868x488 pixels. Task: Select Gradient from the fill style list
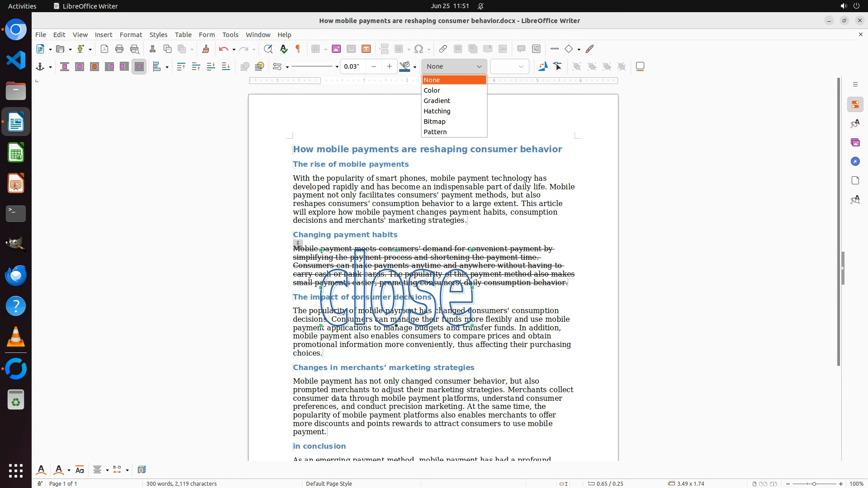[x=437, y=101]
